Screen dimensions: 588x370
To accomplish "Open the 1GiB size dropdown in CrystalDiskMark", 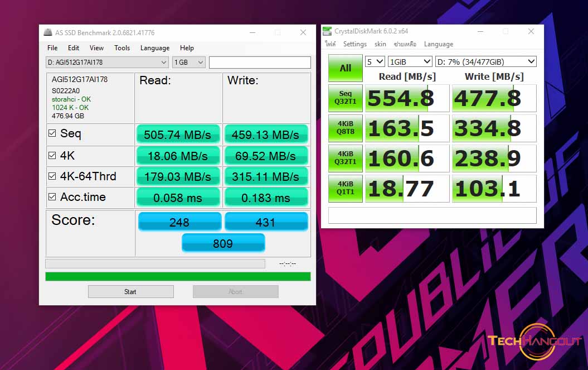I will pyautogui.click(x=410, y=61).
